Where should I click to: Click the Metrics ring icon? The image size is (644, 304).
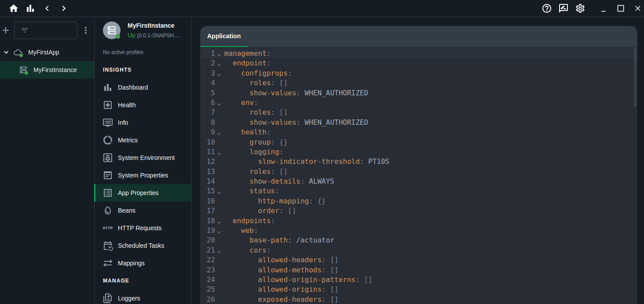point(108,140)
